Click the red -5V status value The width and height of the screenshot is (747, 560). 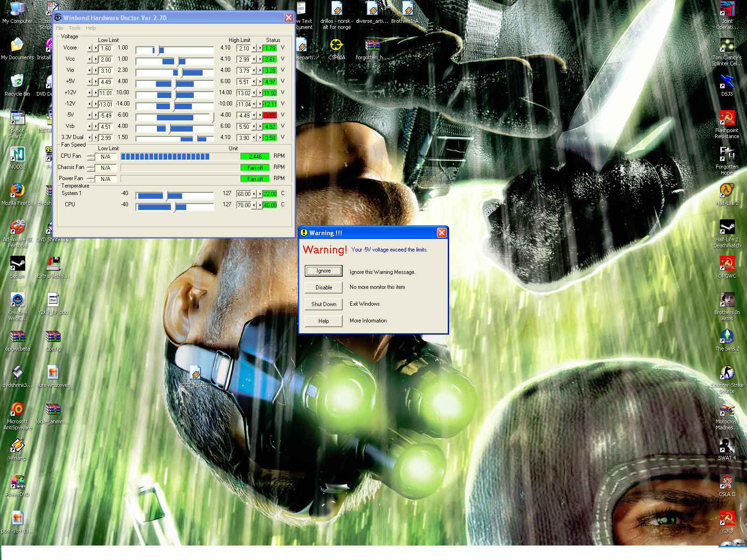coord(270,115)
